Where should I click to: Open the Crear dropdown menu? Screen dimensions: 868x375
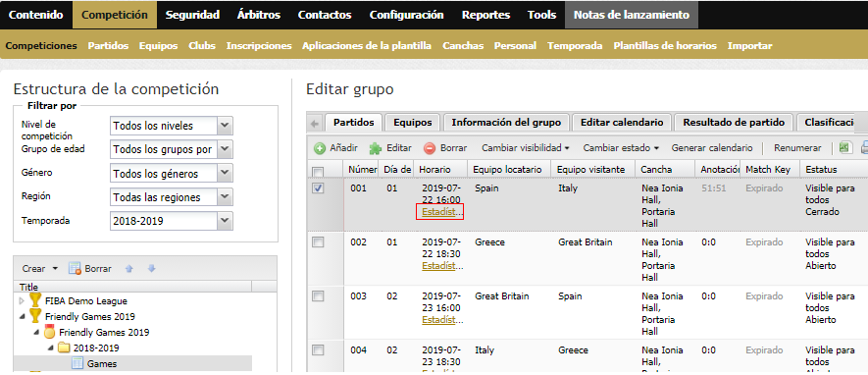(40, 269)
